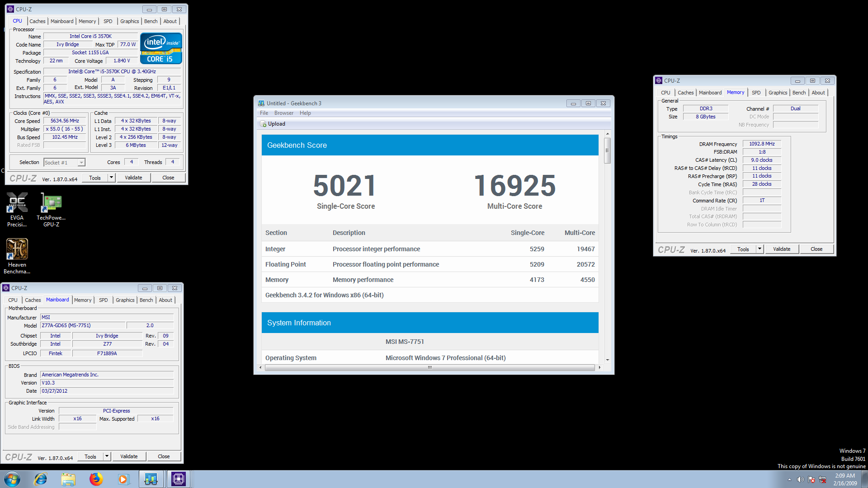Image resolution: width=868 pixels, height=488 pixels.
Task: Click Geekbench window title icon
Action: coord(261,103)
